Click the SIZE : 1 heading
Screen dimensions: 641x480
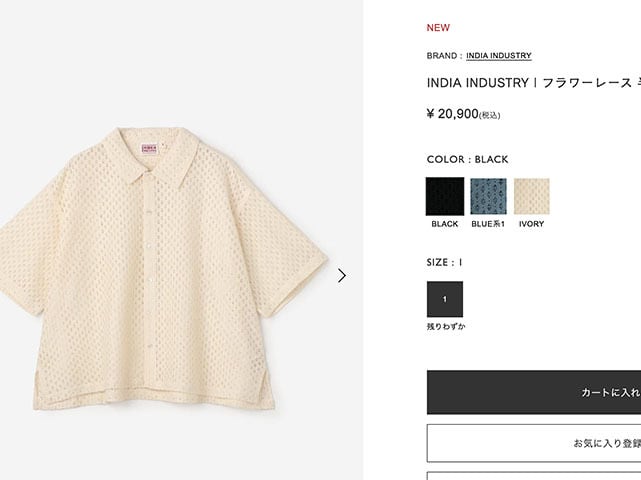pyautogui.click(x=444, y=262)
